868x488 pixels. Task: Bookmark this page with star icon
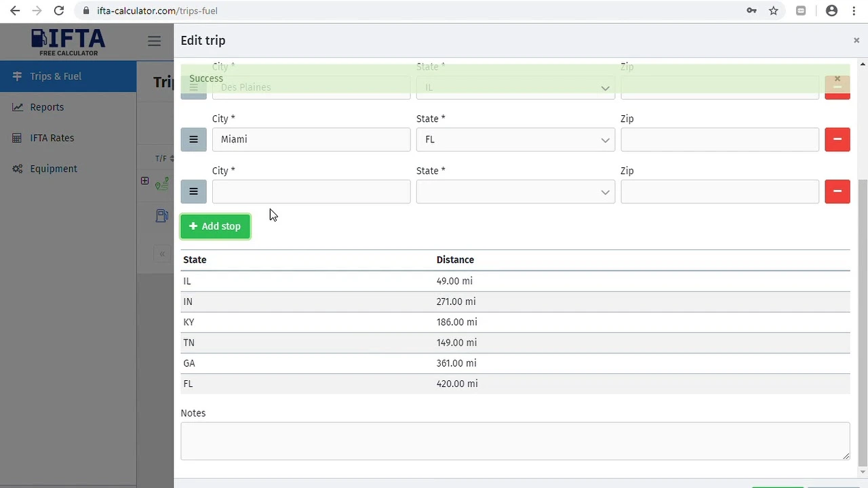click(x=773, y=11)
